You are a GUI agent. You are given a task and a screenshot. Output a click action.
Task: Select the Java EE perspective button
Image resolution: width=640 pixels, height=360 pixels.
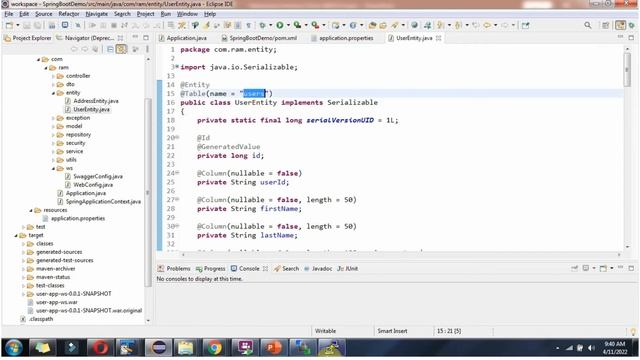click(x=620, y=25)
